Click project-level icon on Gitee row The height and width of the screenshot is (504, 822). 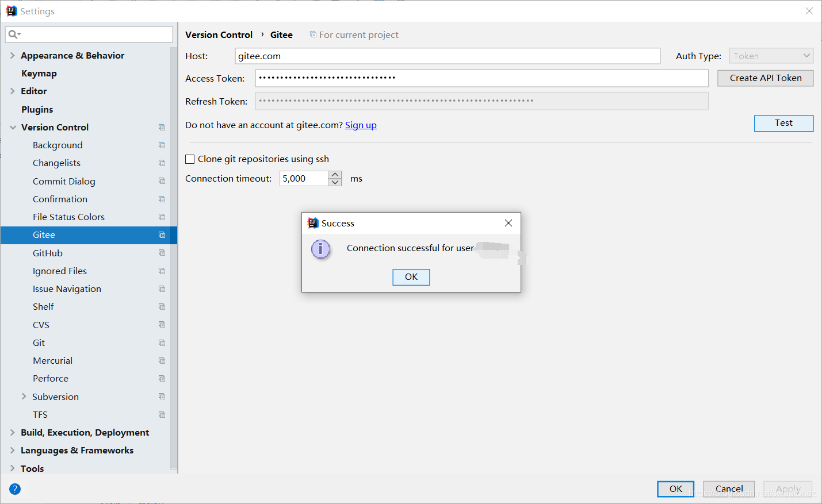click(x=162, y=234)
